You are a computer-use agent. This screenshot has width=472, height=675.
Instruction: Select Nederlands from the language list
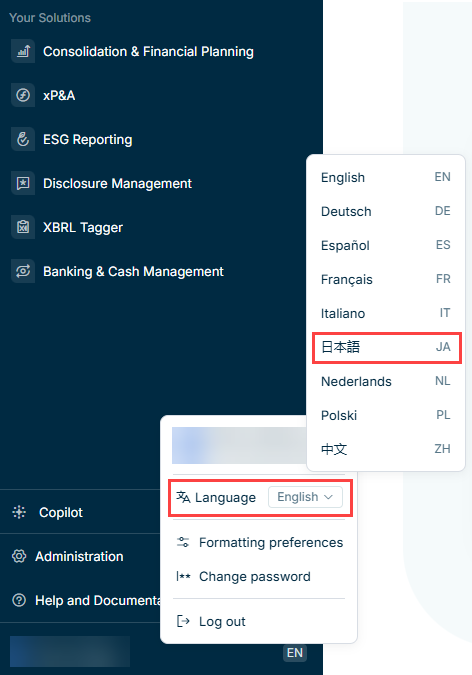386,381
